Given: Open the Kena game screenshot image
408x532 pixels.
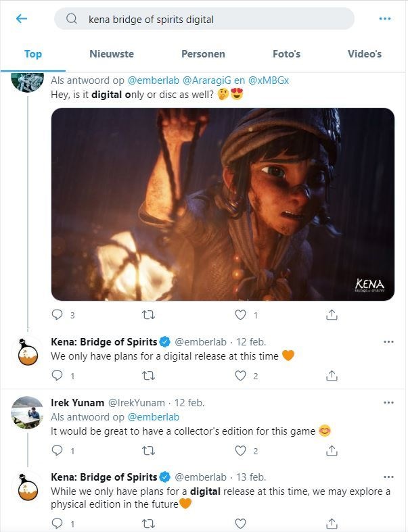Looking at the screenshot, I should point(223,204).
